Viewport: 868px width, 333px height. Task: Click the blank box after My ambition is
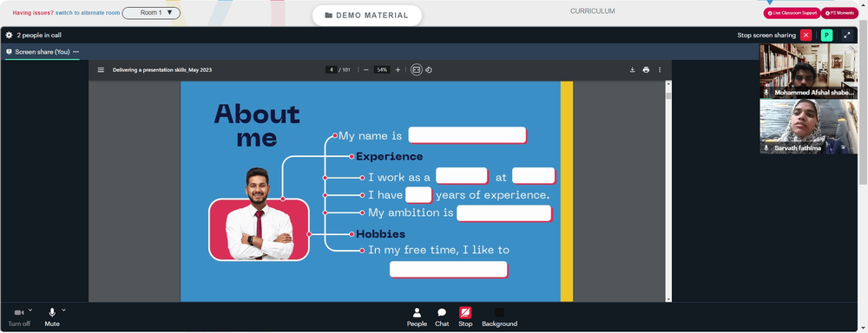tap(503, 213)
